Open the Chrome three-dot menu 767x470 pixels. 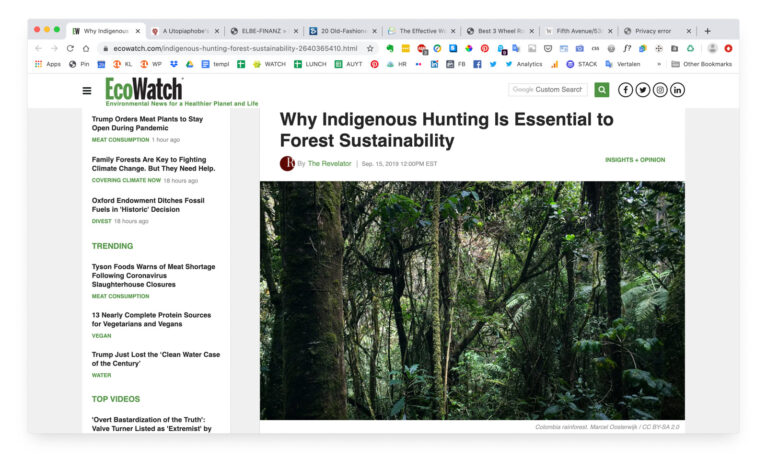point(728,48)
